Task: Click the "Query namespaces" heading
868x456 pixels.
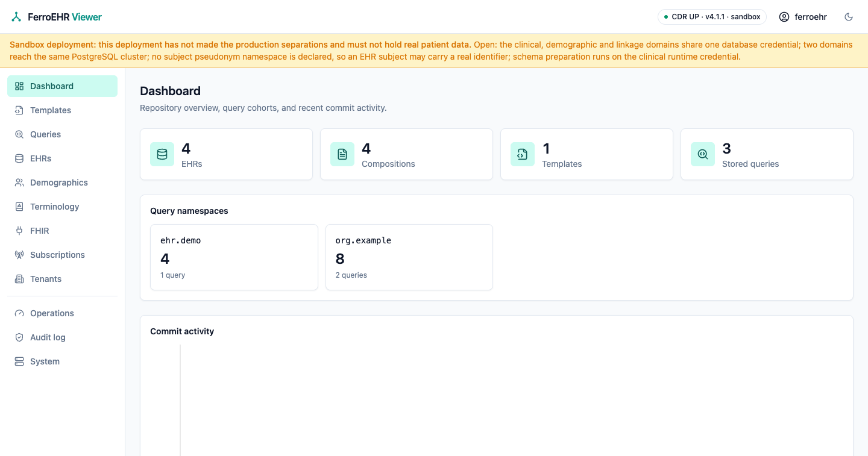Action: point(189,211)
